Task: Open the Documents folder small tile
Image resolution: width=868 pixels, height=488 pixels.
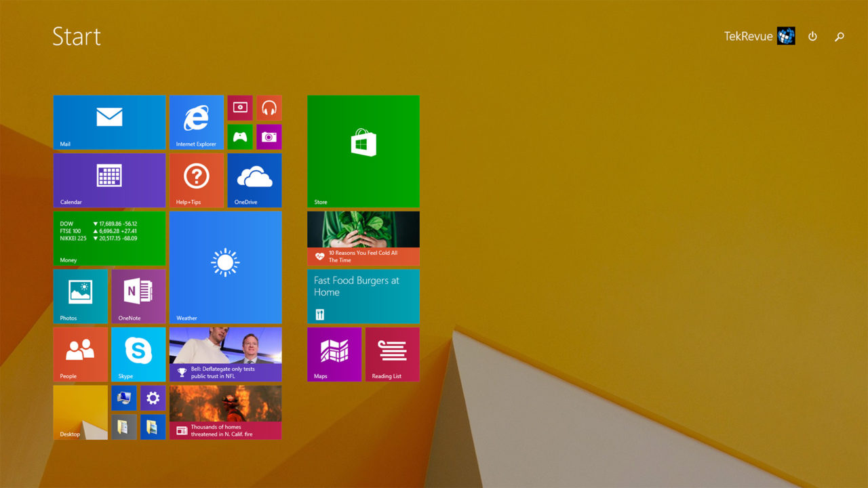Action: [124, 427]
